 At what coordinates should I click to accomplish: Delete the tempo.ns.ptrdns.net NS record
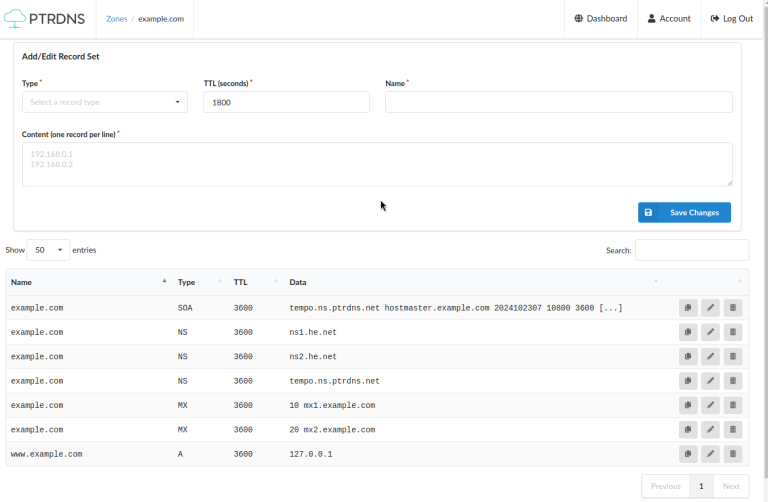733,381
